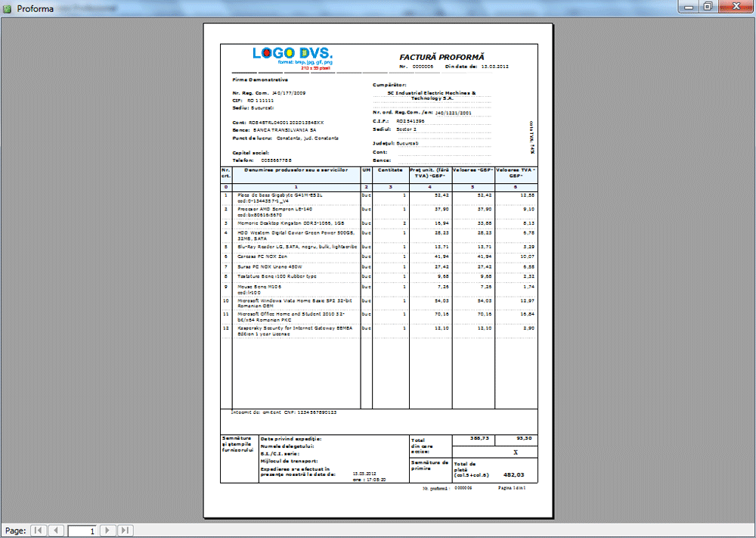
Task: Click the Punct de lucru label
Action: [253, 138]
